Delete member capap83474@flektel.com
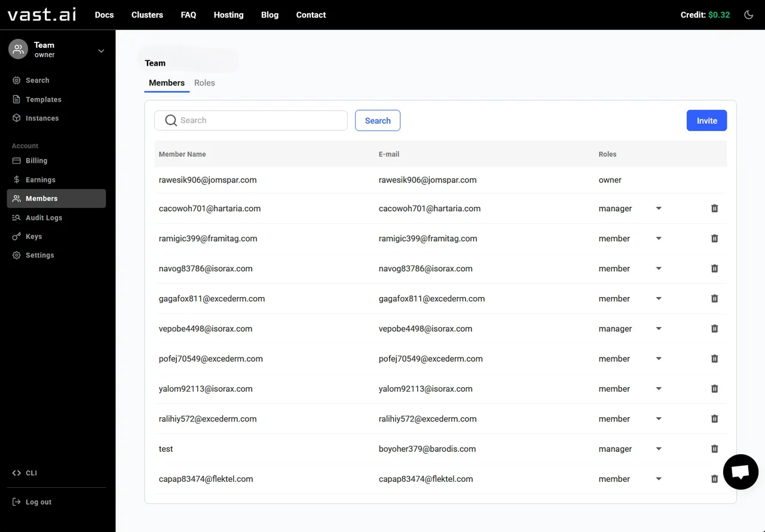This screenshot has width=765, height=532. pos(714,479)
